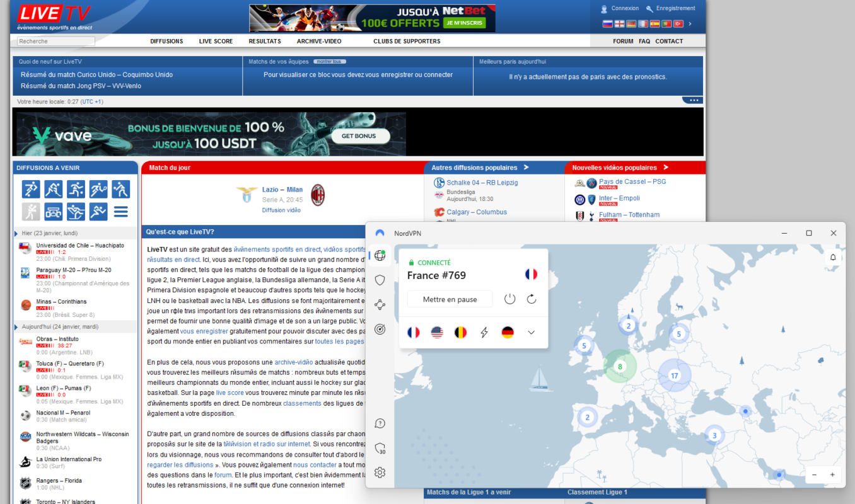Open NordVPN Threat Protection shield icon
Image resolution: width=855 pixels, height=504 pixels.
[x=380, y=280]
